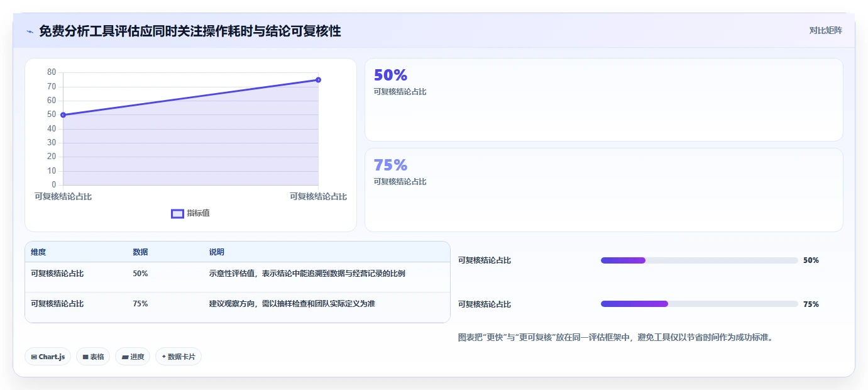Screen dimensions: 868x390
Task: Click the 数据 table column header
Action: coord(140,252)
